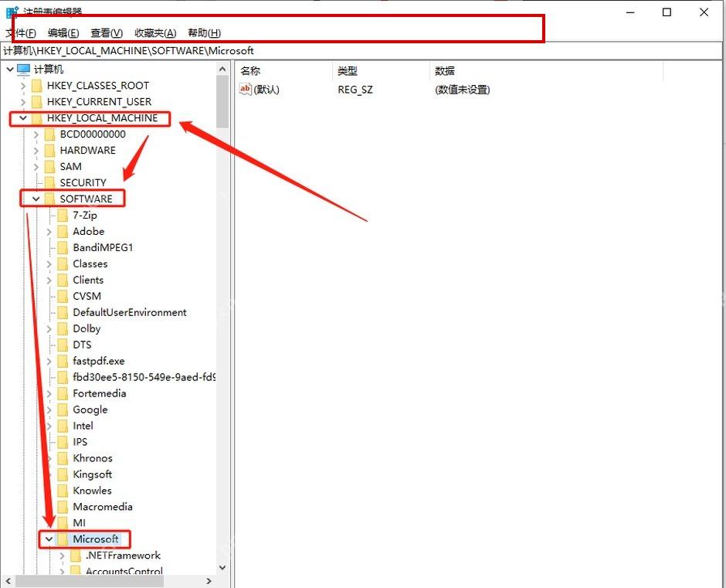Click the tree vertical scrollbar thumb

point(222,101)
